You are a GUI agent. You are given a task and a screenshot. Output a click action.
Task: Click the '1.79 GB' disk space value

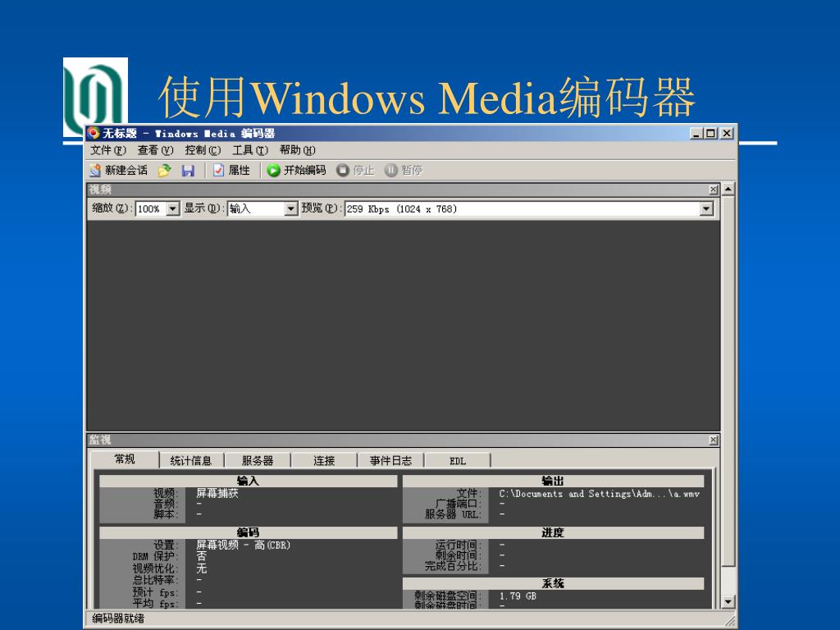[x=518, y=596]
